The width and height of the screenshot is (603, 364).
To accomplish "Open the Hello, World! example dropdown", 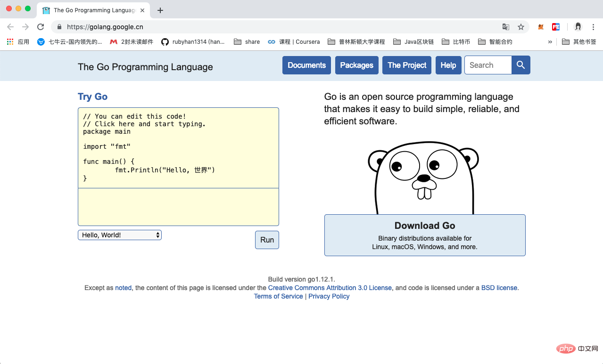I will click(x=120, y=235).
